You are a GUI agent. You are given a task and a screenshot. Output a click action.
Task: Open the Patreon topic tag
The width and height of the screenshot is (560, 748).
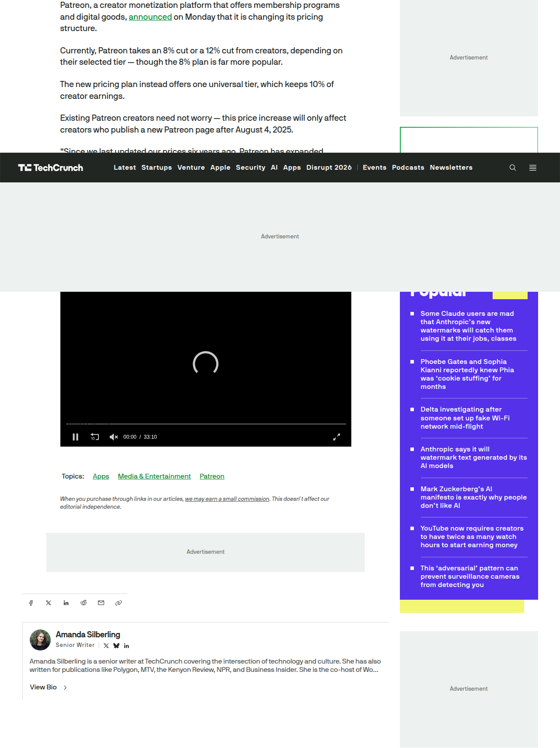coord(212,476)
